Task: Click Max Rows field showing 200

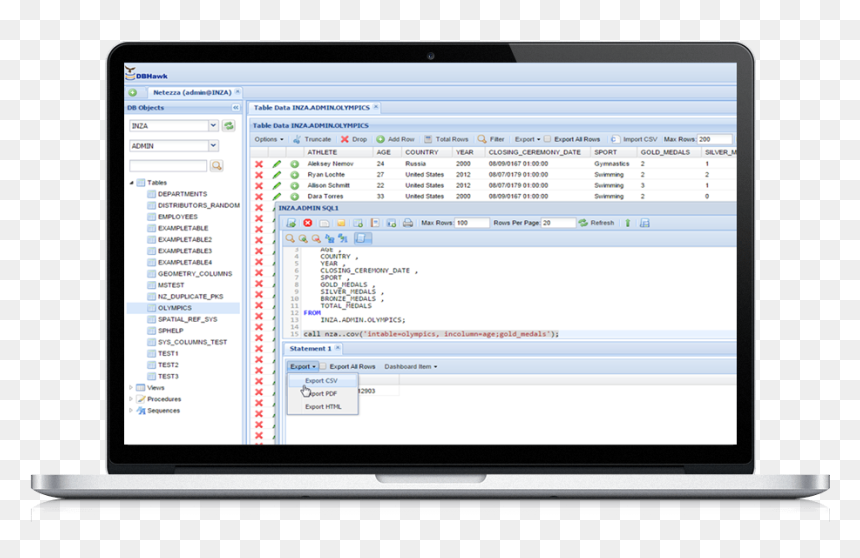Action: [715, 139]
